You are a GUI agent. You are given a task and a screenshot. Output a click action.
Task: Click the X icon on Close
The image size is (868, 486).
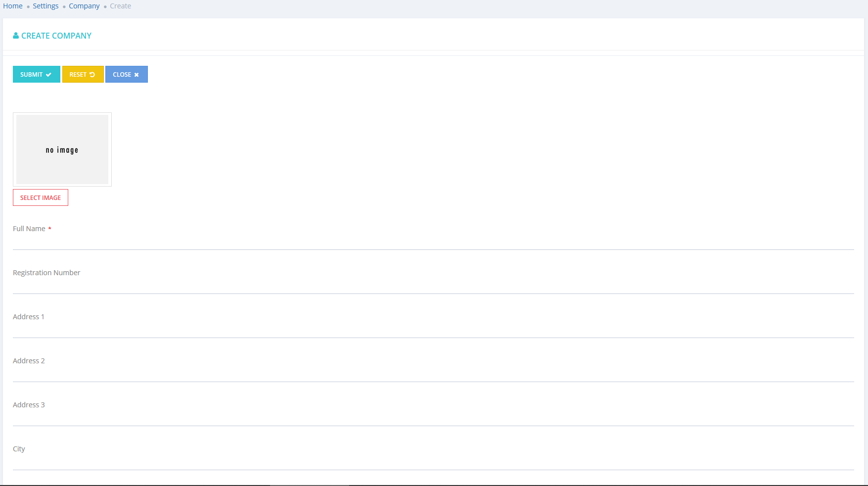137,75
